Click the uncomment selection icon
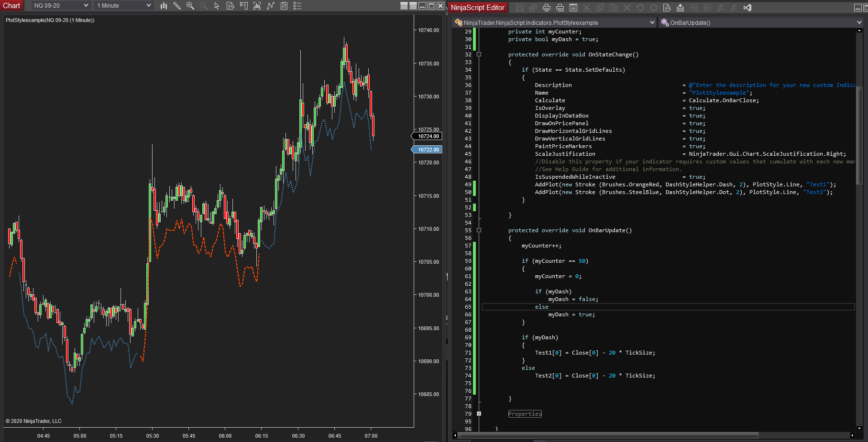The width and height of the screenshot is (868, 442). coord(734,8)
